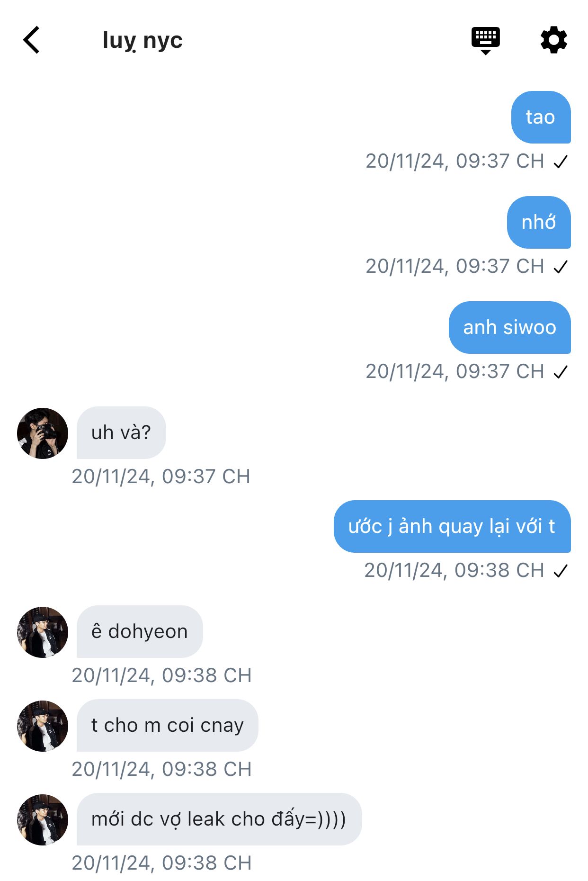This screenshot has width=588, height=881.
Task: Tap avatar beside 'mới dc vợ leak' message
Action: (43, 819)
